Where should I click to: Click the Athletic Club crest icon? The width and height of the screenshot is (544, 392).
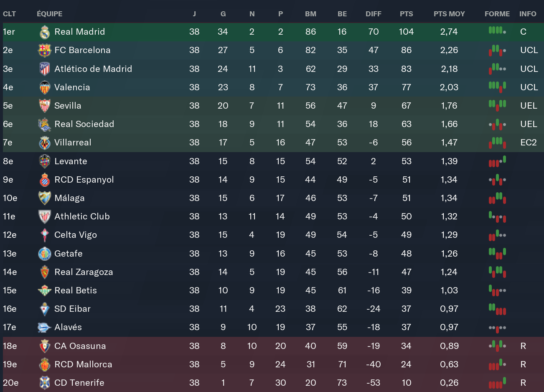pyautogui.click(x=45, y=216)
